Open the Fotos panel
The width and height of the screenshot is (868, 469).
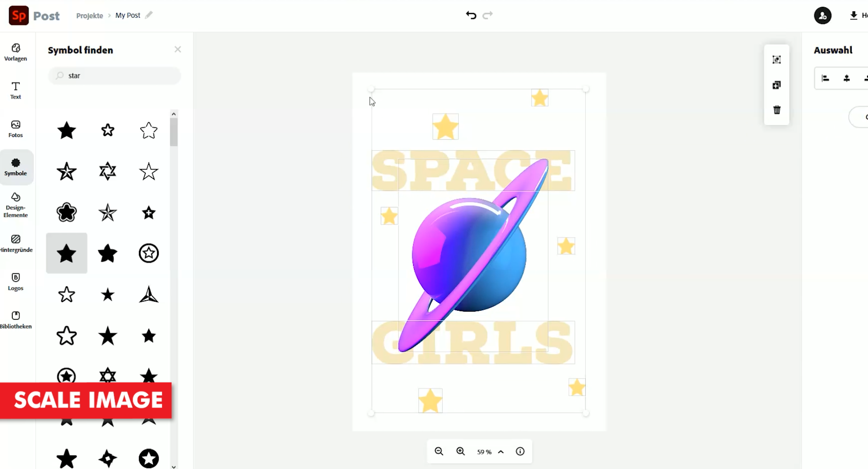click(16, 129)
